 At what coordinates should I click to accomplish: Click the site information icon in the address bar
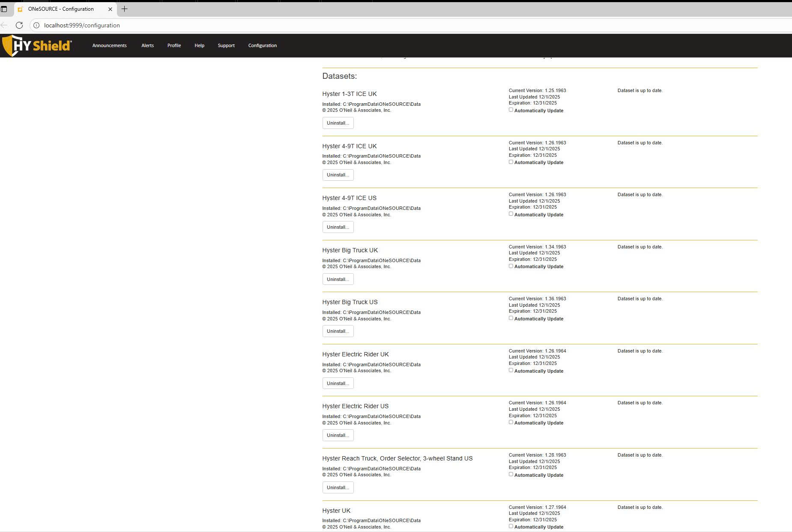36,25
